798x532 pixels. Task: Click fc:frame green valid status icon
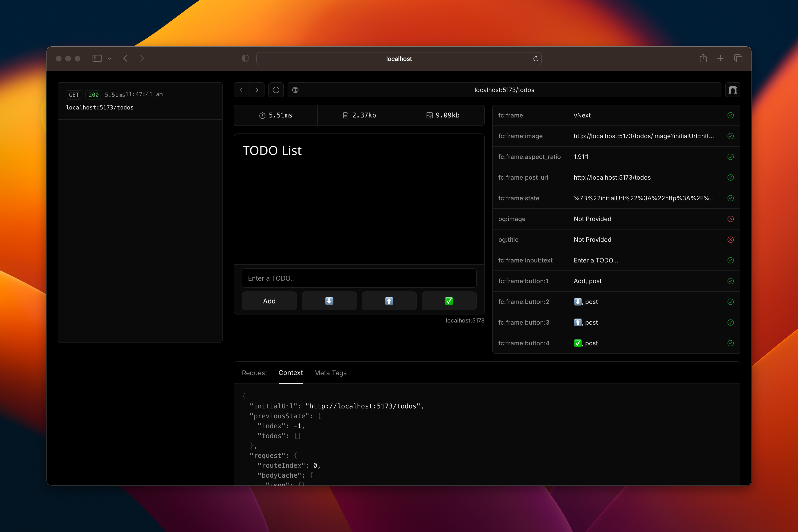(x=730, y=115)
